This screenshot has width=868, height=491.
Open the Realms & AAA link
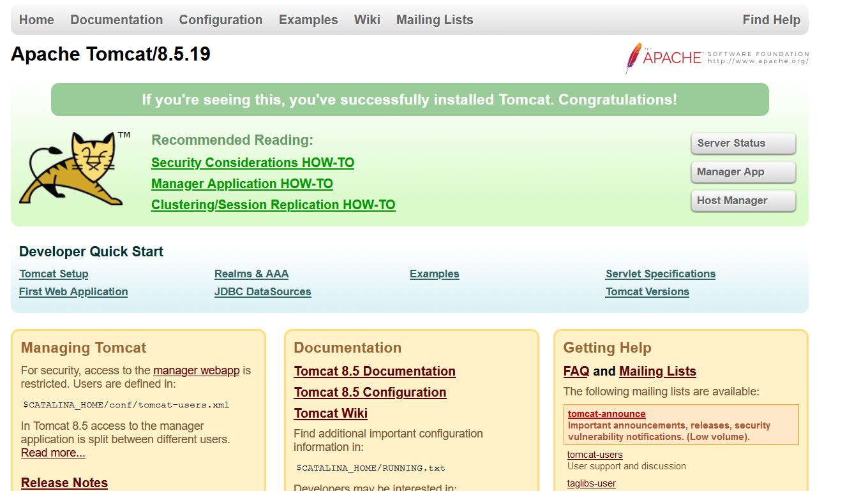251,274
